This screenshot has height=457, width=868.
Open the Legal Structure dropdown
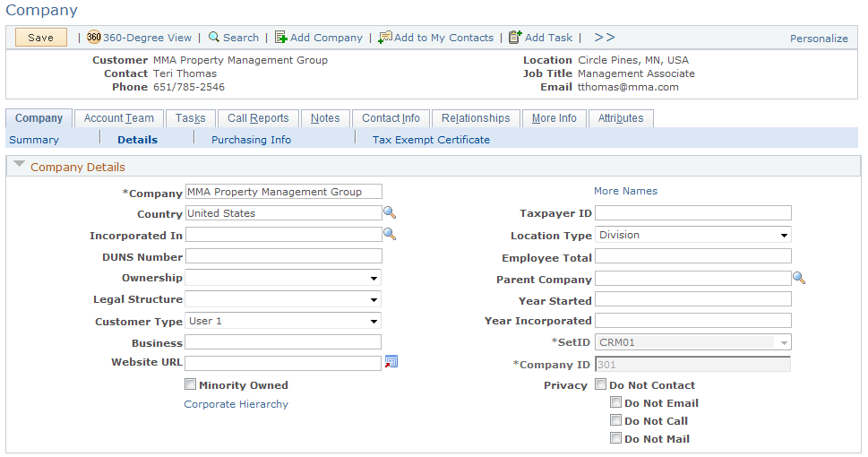(x=283, y=299)
